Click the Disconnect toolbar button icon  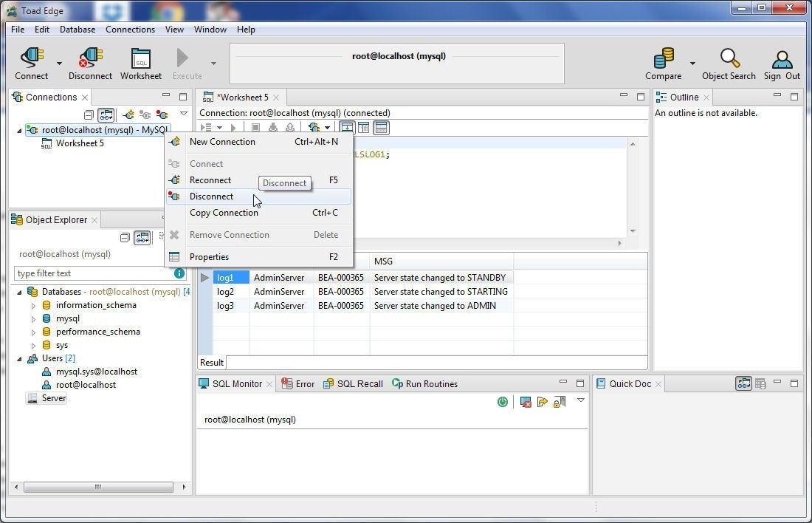(91, 57)
